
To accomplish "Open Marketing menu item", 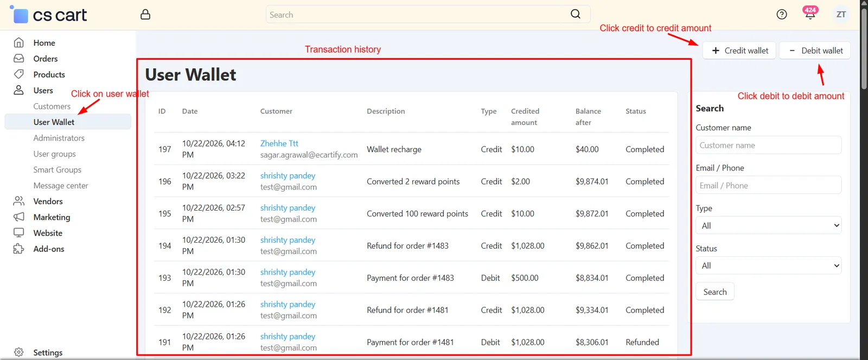I will point(52,217).
